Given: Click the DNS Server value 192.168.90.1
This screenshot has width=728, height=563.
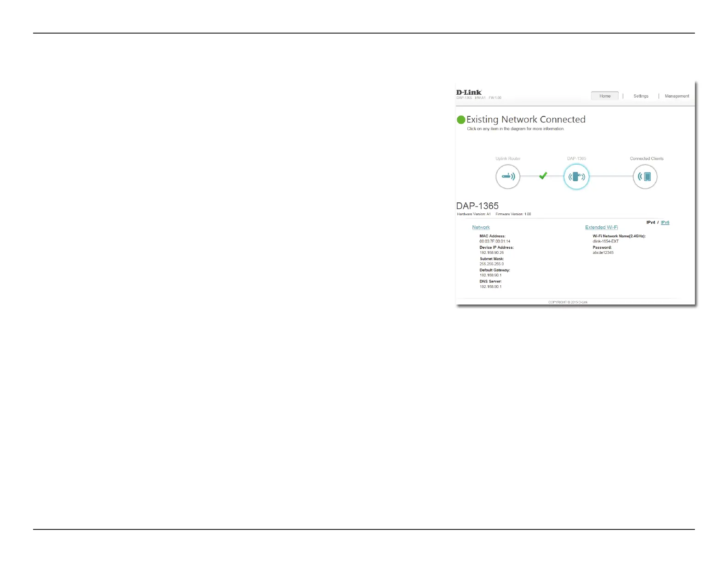Looking at the screenshot, I should [490, 287].
